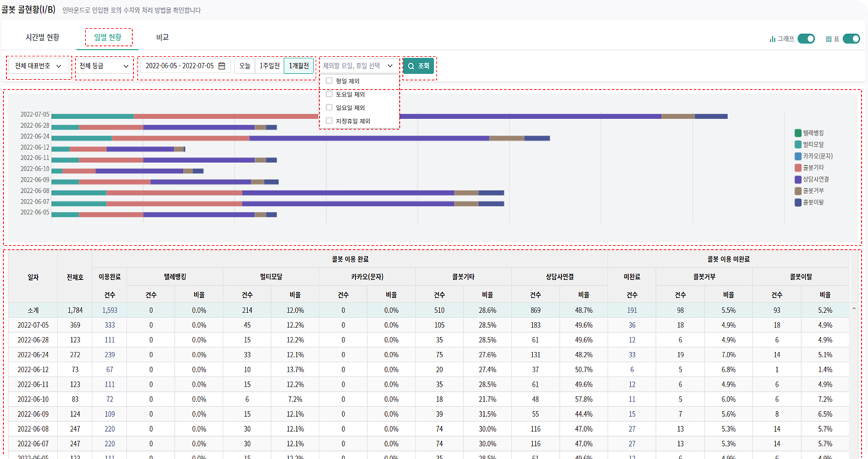Open the 72 이용완료 link for 2022-06-10

pos(110,399)
